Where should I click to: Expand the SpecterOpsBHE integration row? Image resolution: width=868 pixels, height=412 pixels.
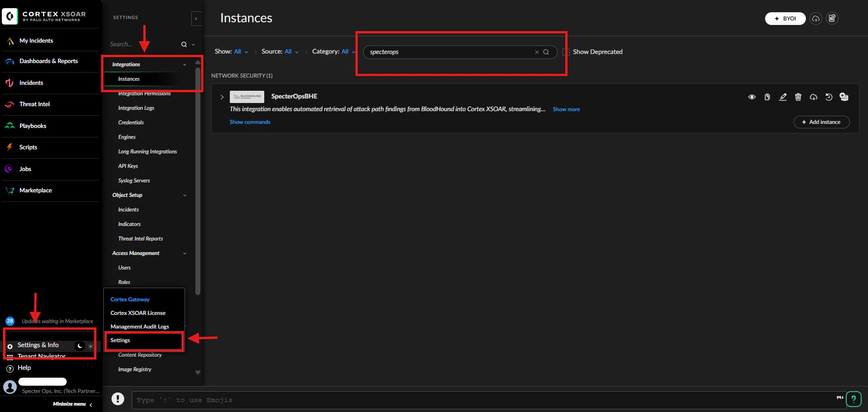[222, 97]
